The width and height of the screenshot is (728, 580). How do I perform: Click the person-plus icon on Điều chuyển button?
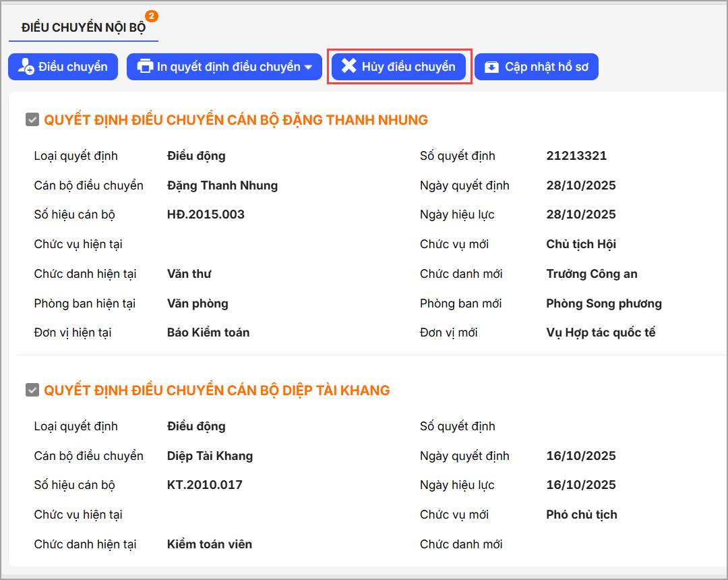[x=26, y=67]
